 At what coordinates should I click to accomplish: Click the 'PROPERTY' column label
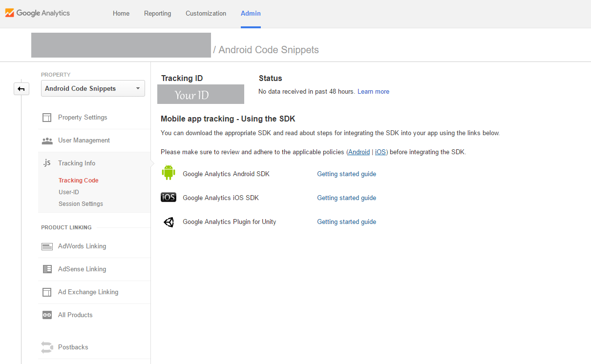tap(56, 75)
